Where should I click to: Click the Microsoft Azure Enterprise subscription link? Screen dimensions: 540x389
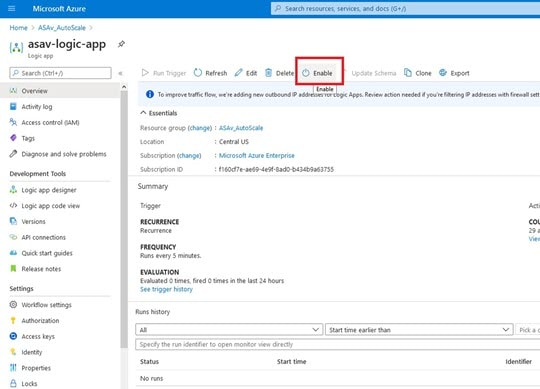point(257,156)
